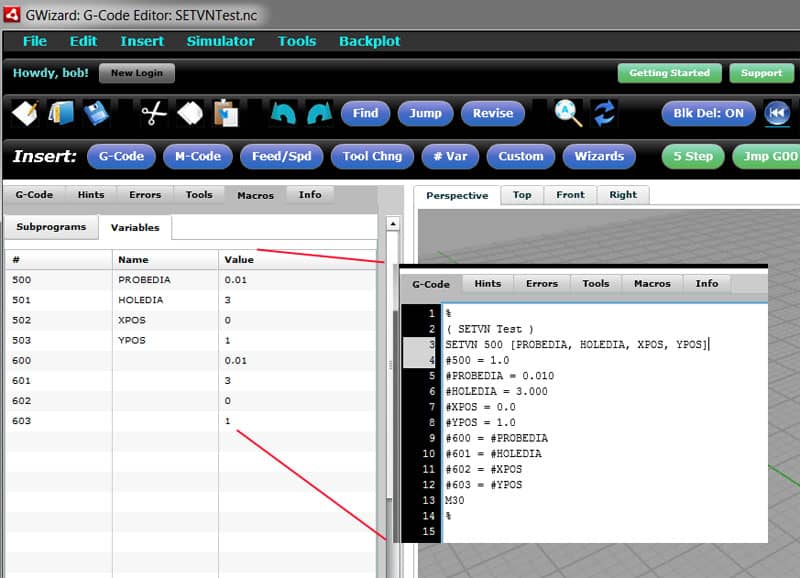This screenshot has width=800, height=578.
Task: Select the Top view tab
Action: (x=521, y=195)
